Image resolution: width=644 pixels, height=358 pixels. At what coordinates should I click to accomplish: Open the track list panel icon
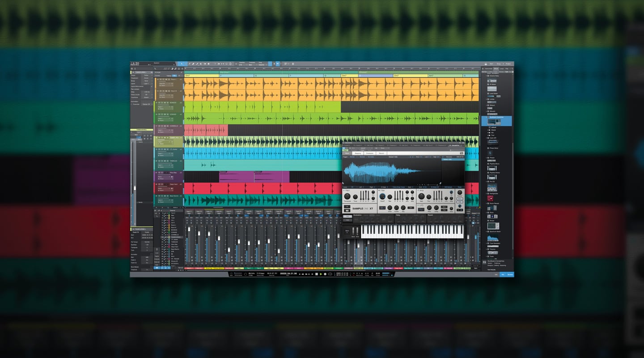pyautogui.click(x=131, y=69)
